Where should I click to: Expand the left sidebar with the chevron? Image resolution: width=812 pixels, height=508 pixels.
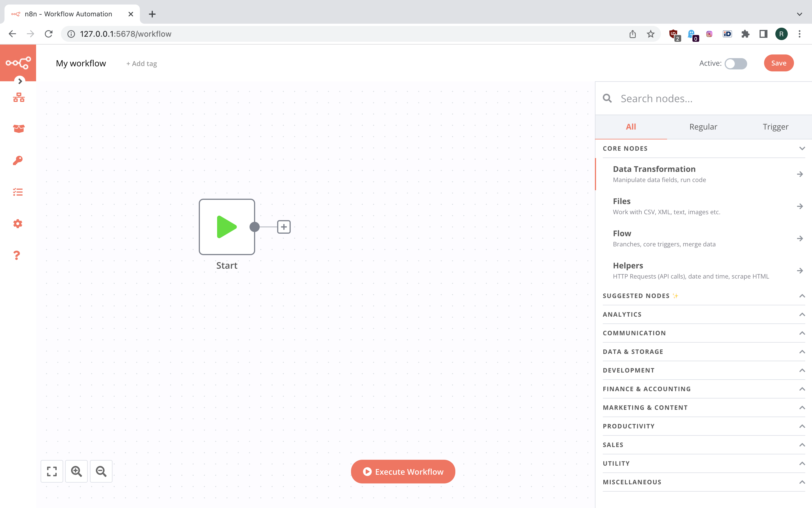click(x=20, y=81)
